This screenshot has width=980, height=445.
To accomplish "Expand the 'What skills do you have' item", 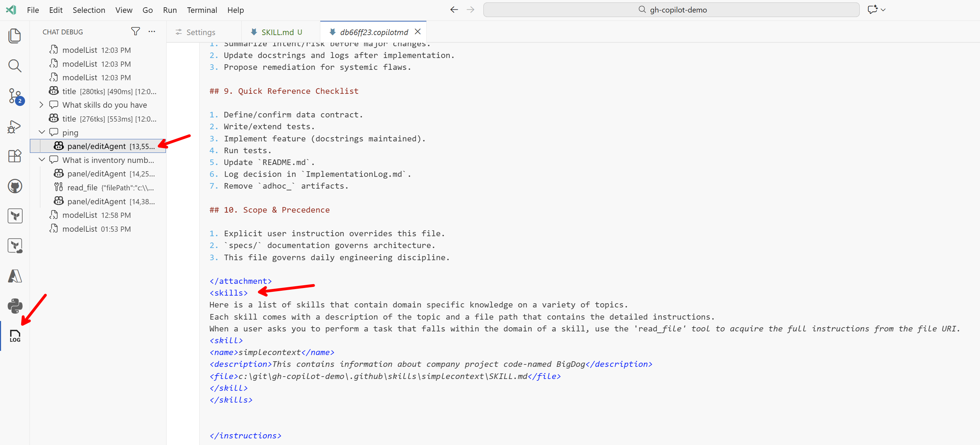I will (41, 105).
